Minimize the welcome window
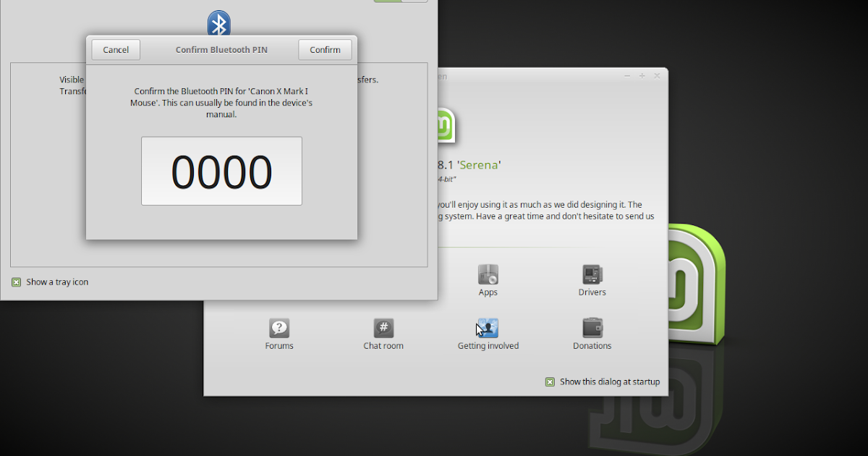 click(x=626, y=75)
